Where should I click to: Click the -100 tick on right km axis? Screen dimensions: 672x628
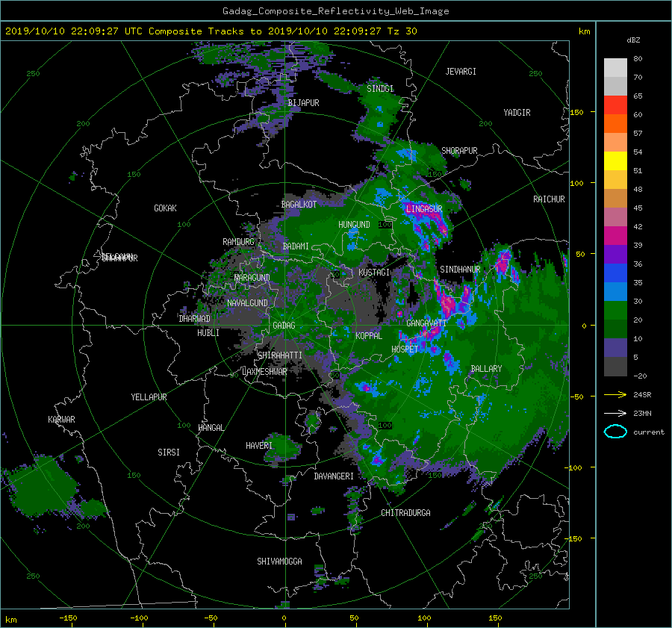pyautogui.click(x=574, y=467)
